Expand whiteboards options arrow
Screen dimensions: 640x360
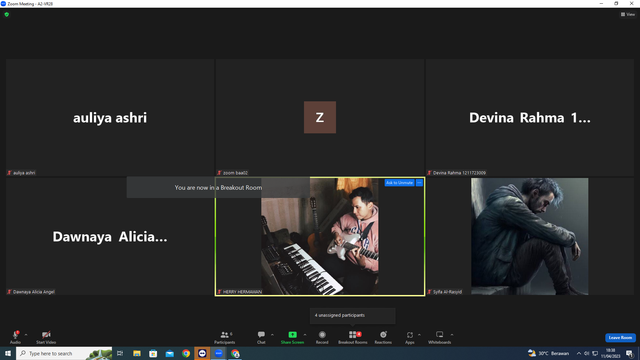452,335
